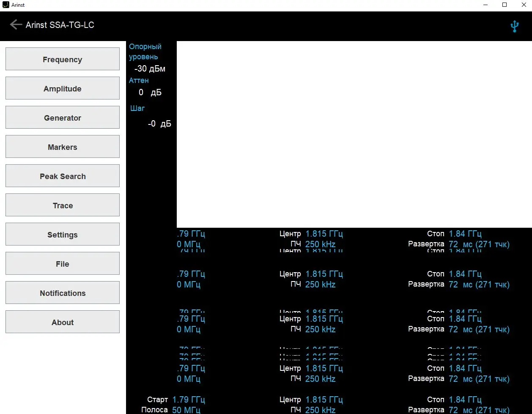Open the Markers menu

click(x=63, y=146)
